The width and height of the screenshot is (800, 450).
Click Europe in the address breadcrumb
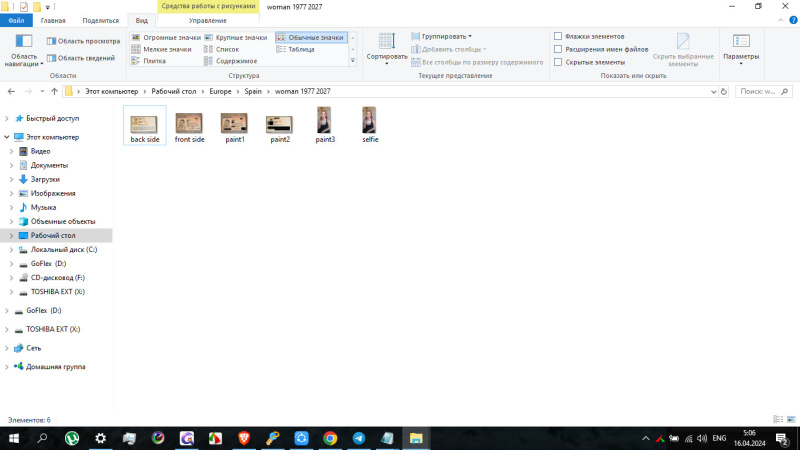click(x=220, y=91)
